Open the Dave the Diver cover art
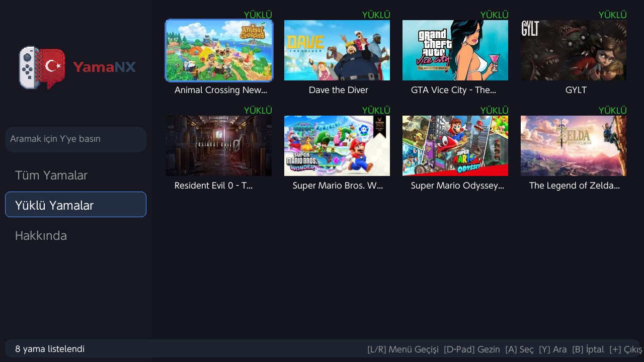Screen dimensions: 644x362 tap(337, 50)
